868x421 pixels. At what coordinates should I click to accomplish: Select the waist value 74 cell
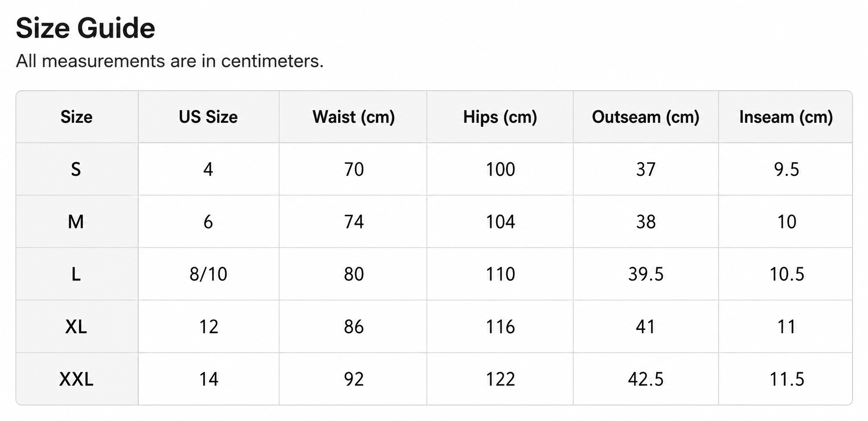(x=354, y=222)
